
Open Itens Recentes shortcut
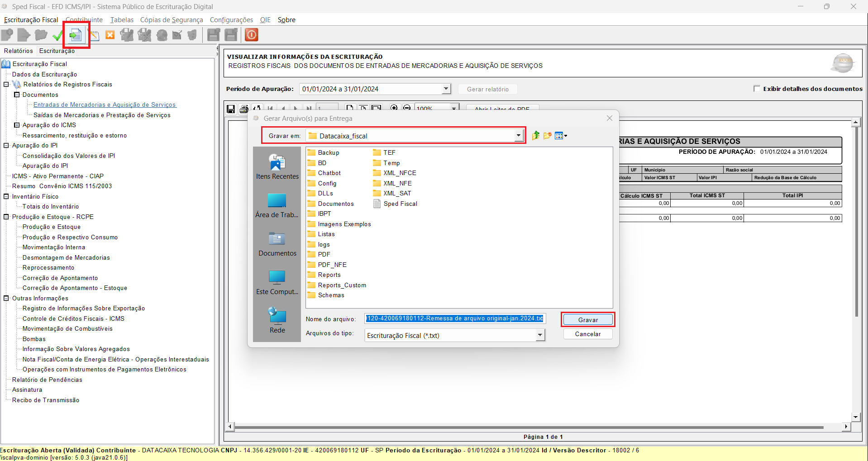click(277, 166)
